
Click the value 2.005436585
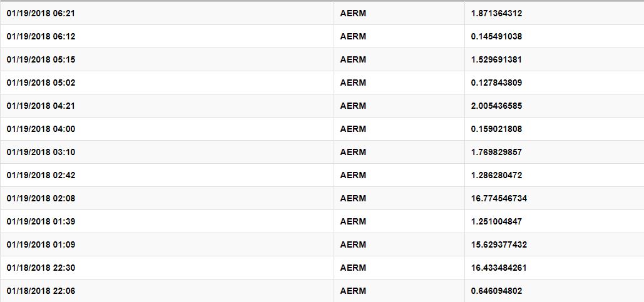[x=496, y=106]
